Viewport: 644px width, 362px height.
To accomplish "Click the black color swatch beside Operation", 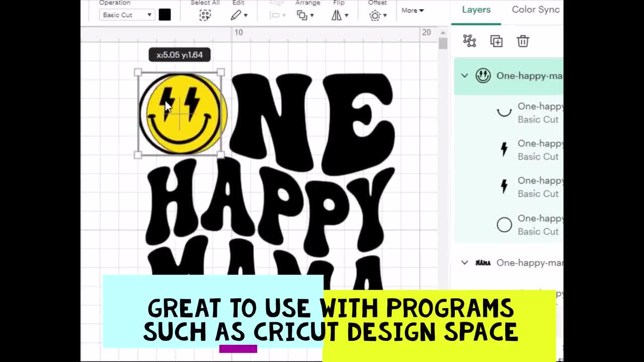I will click(165, 15).
